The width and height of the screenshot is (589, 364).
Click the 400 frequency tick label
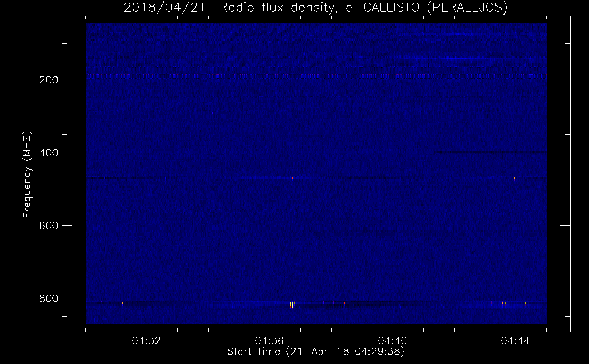click(x=48, y=153)
